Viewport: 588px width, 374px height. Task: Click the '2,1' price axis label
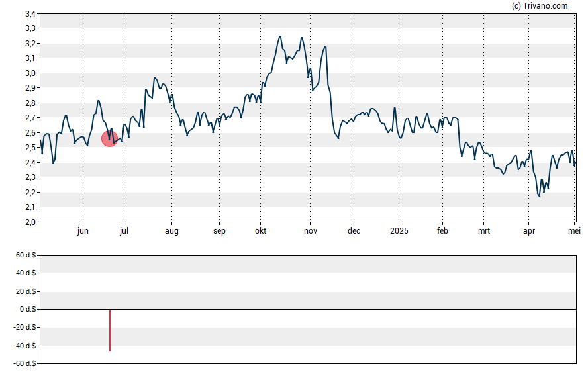click(30, 207)
